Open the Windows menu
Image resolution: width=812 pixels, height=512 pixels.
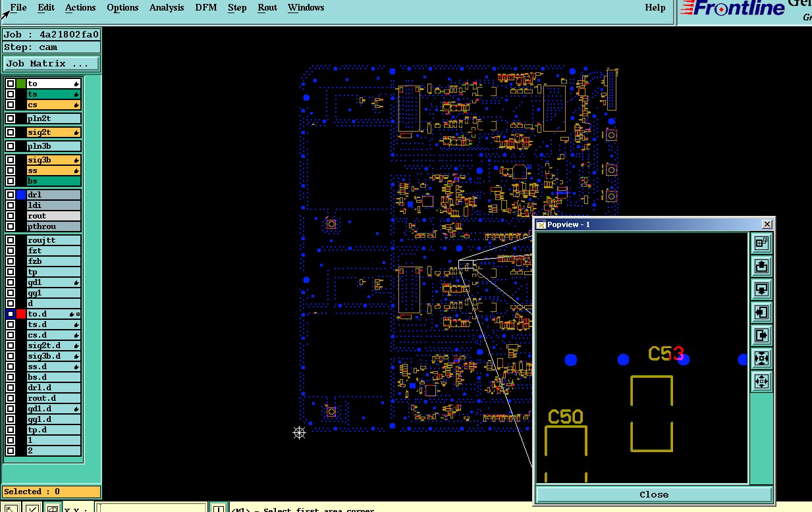306,8
